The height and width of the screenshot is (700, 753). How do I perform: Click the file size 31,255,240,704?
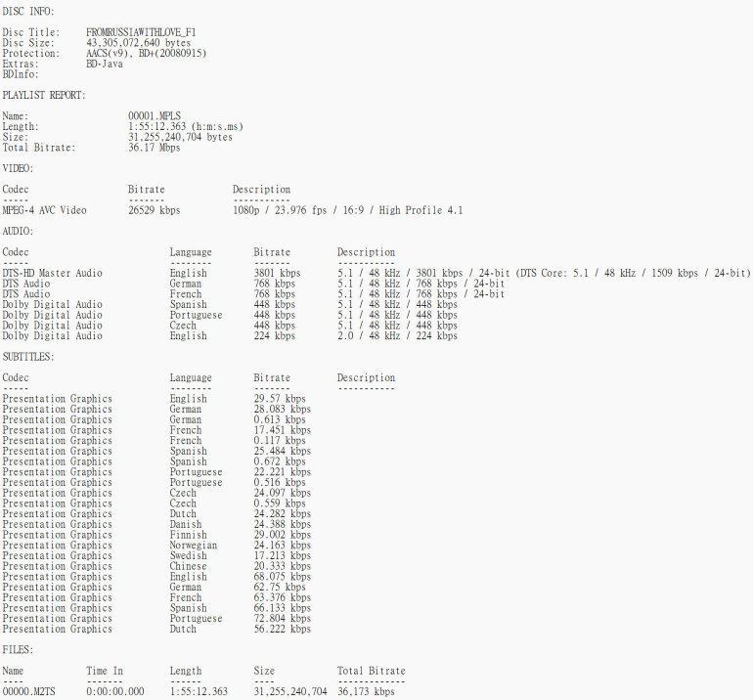point(290,692)
